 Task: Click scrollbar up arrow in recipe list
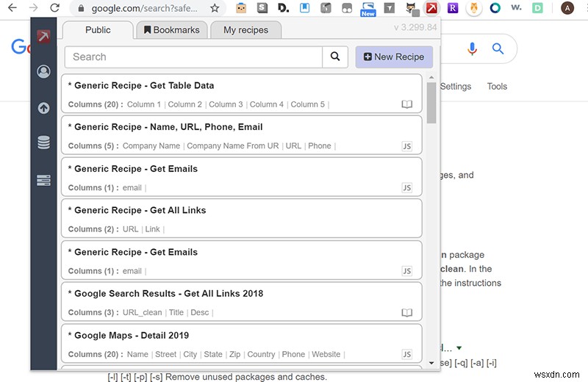click(431, 77)
